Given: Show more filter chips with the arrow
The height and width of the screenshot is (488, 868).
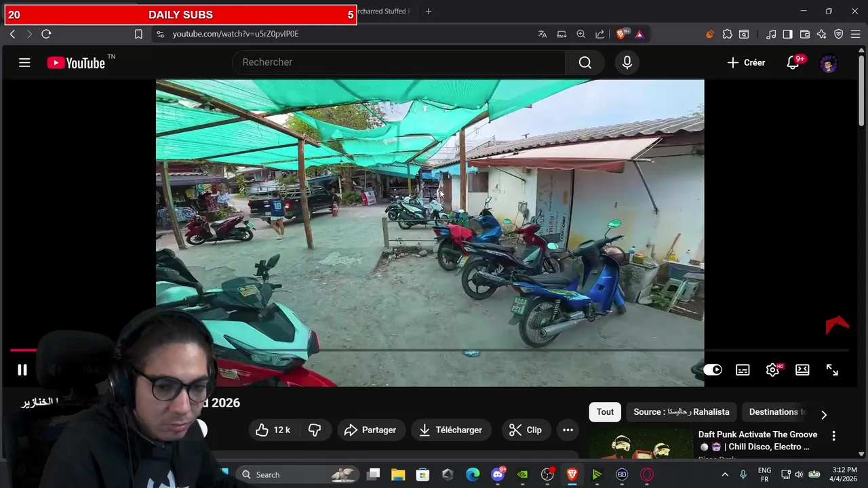Looking at the screenshot, I should tap(824, 414).
